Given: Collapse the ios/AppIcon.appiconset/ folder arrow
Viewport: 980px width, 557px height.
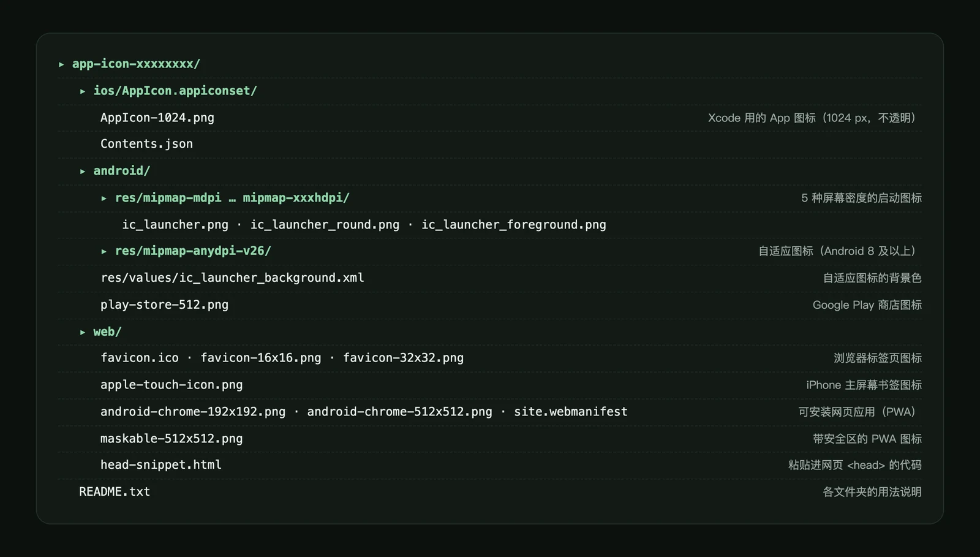Looking at the screenshot, I should 83,91.
